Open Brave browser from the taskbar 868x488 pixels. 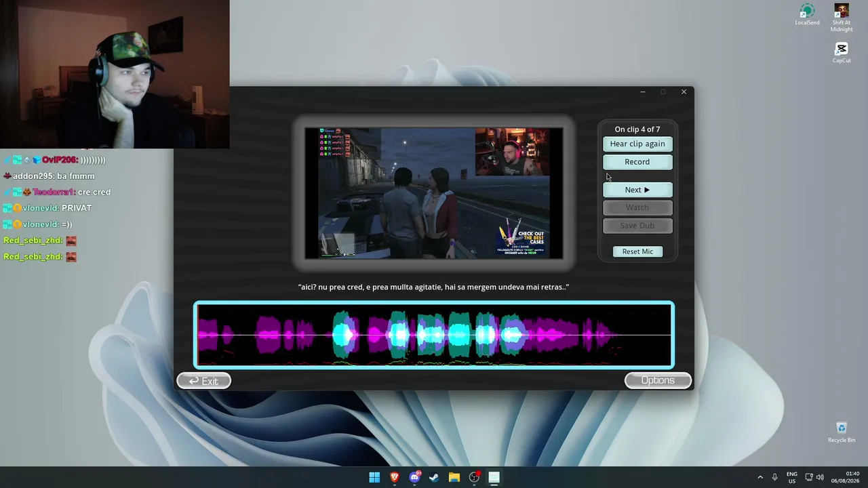tap(395, 477)
